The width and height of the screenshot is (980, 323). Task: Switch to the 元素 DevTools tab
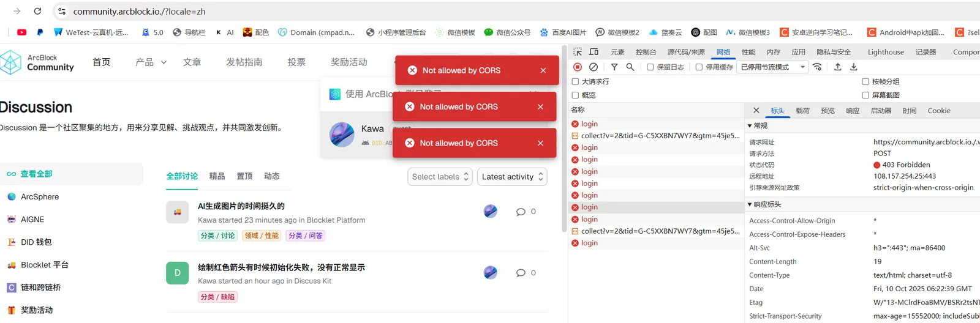[617, 52]
